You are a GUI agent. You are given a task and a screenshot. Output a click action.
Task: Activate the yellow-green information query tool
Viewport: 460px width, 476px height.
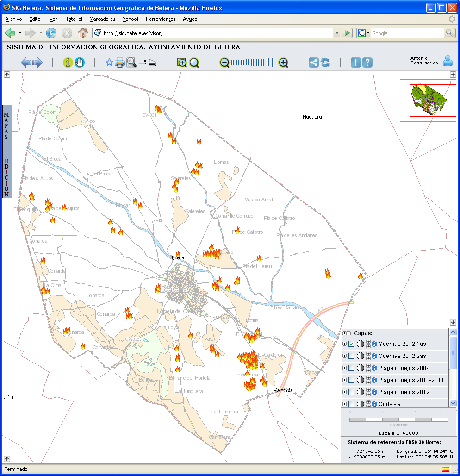click(x=68, y=63)
